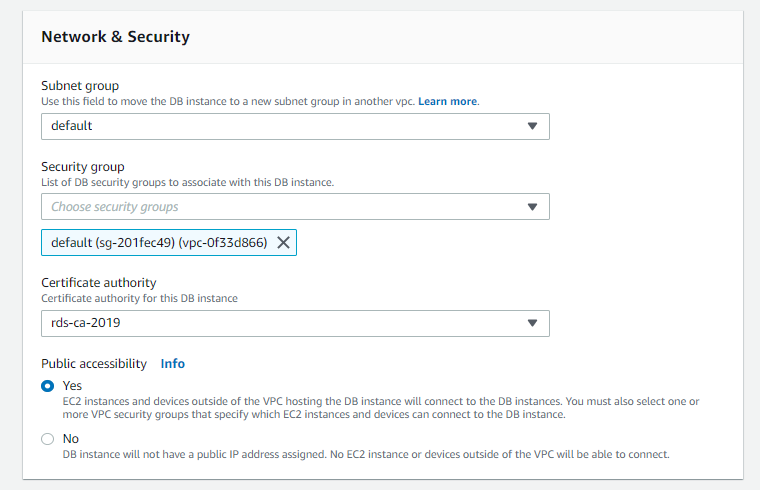
Task: Click the Yes option label text
Action: tap(72, 386)
